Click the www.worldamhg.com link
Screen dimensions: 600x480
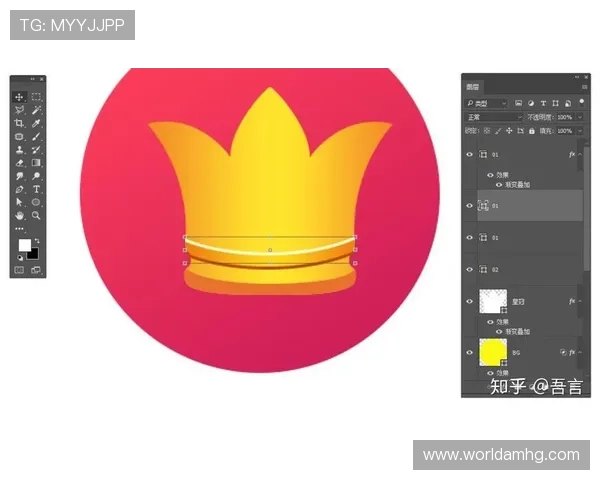tap(500, 455)
